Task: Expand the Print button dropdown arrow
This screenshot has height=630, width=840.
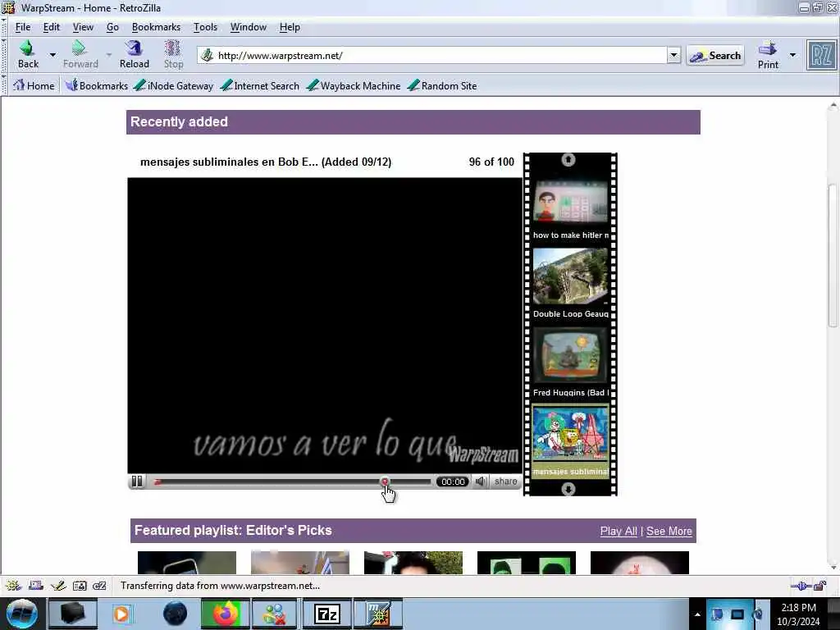Action: (x=792, y=55)
